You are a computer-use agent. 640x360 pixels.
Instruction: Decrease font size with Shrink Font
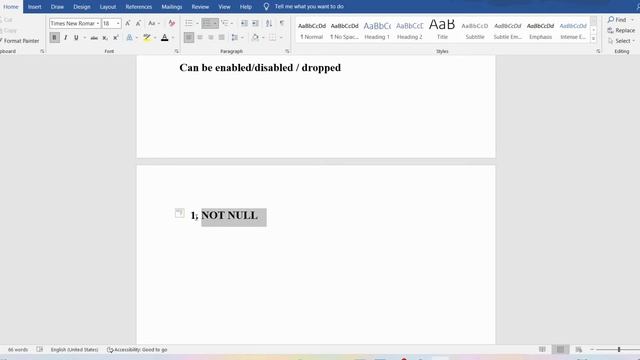[138, 23]
